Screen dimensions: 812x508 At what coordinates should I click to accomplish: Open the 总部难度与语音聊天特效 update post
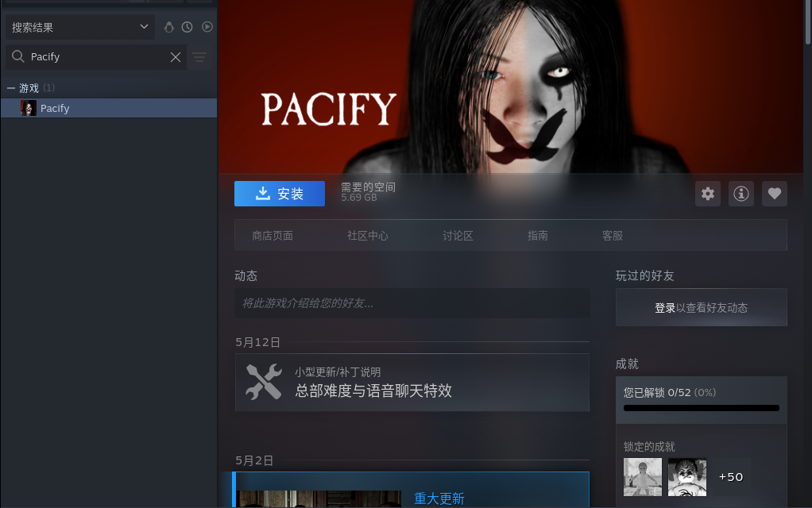412,383
